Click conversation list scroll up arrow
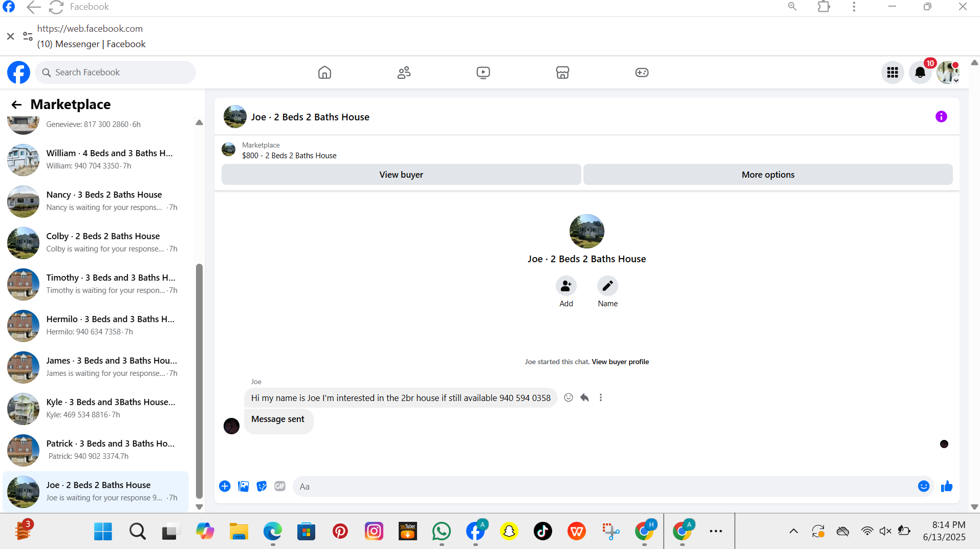Image resolution: width=980 pixels, height=549 pixels. tap(199, 123)
